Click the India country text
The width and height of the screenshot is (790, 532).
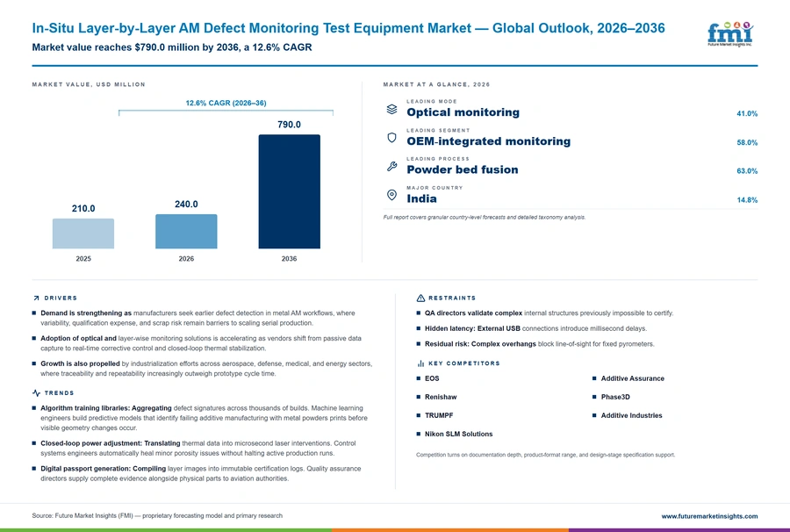coord(421,198)
